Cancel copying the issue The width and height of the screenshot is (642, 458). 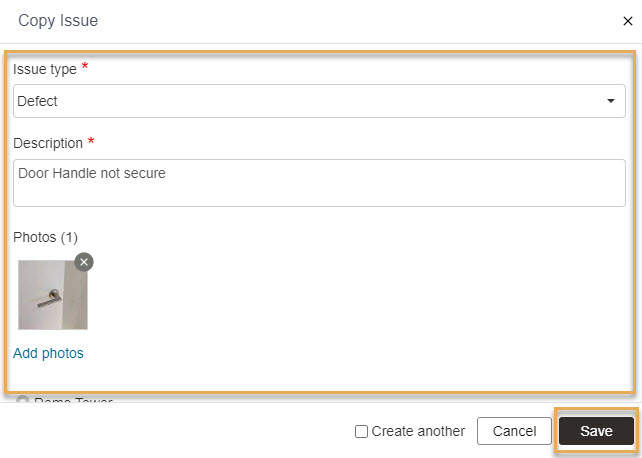click(514, 431)
